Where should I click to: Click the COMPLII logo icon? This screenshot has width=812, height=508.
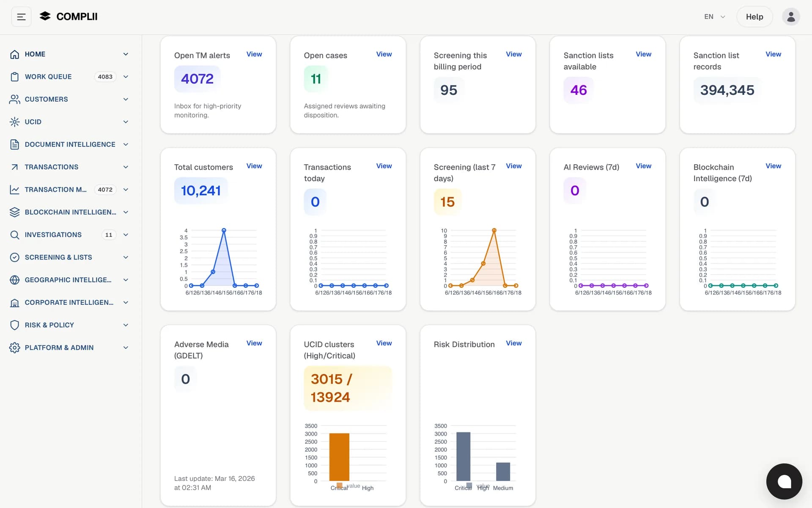pos(45,16)
